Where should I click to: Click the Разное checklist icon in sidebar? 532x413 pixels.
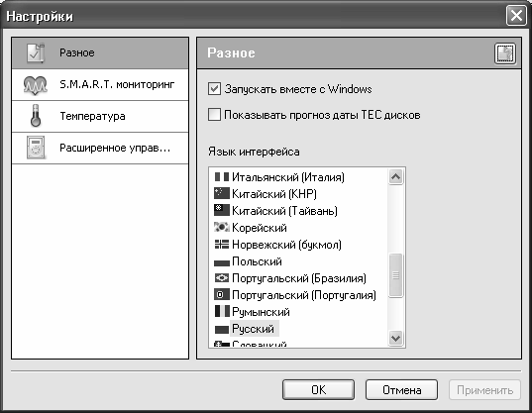point(36,52)
